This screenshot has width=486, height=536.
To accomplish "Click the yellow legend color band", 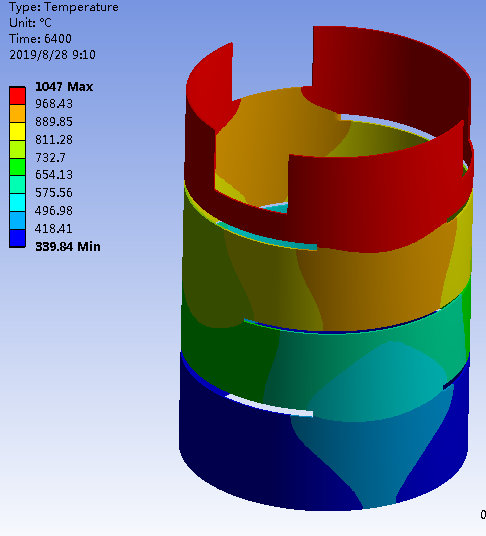I will pos(17,131).
